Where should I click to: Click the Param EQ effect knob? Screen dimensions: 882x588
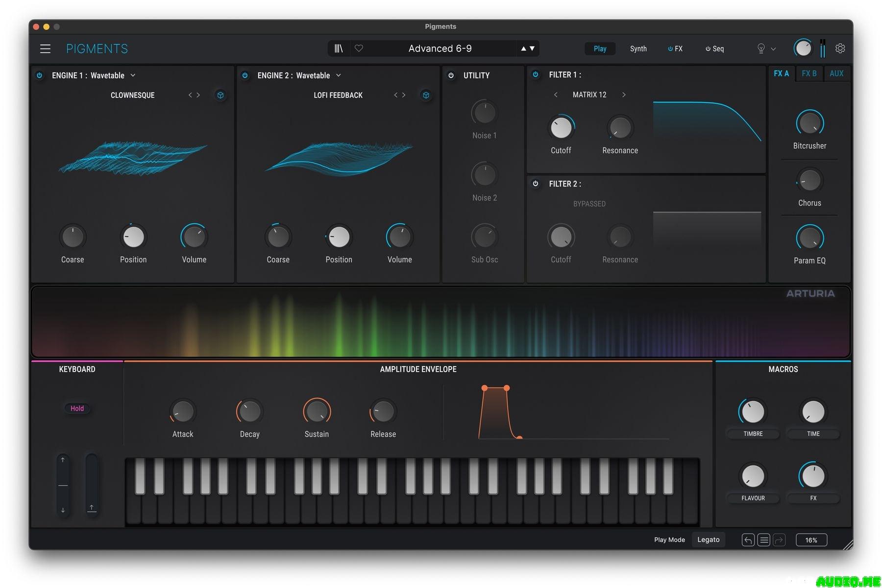click(809, 238)
